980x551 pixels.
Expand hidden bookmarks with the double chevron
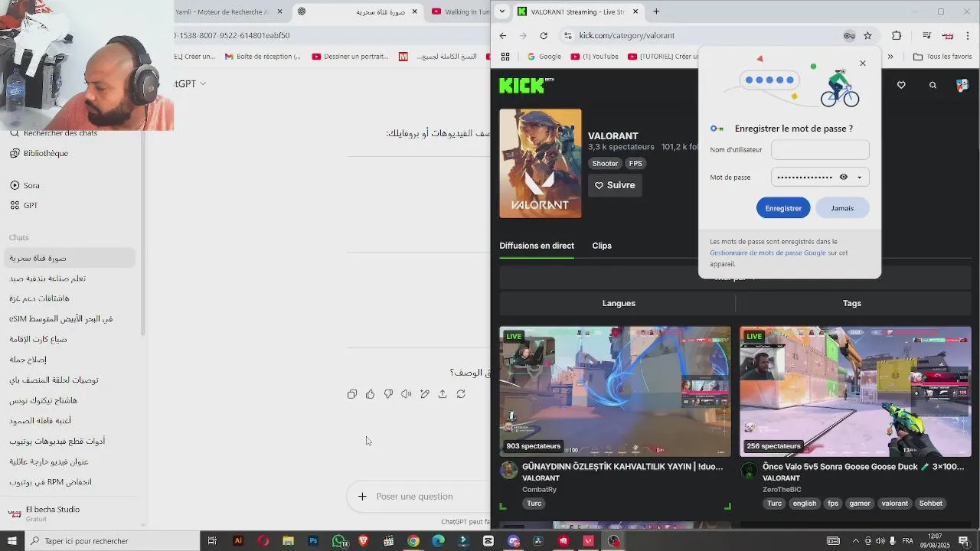(x=890, y=57)
